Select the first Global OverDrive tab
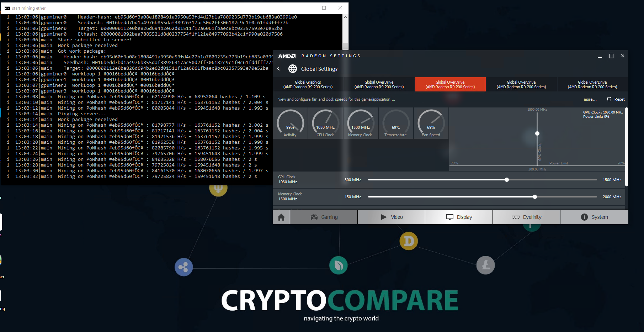The width and height of the screenshot is (644, 332). tap(379, 84)
